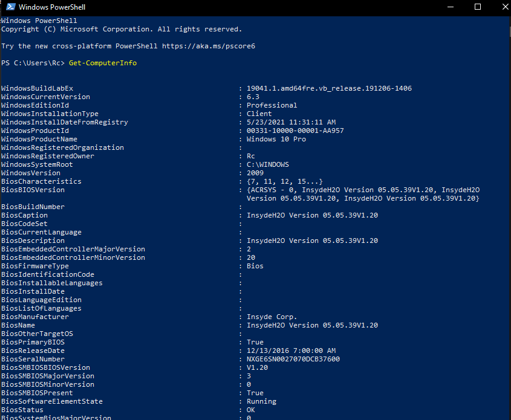
Task: Click the WindowsRegisteredOrganization property name
Action: tap(62, 147)
